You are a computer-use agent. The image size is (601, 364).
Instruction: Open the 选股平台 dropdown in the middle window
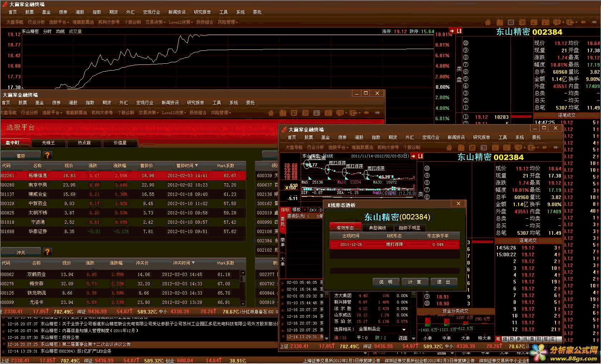point(52,113)
